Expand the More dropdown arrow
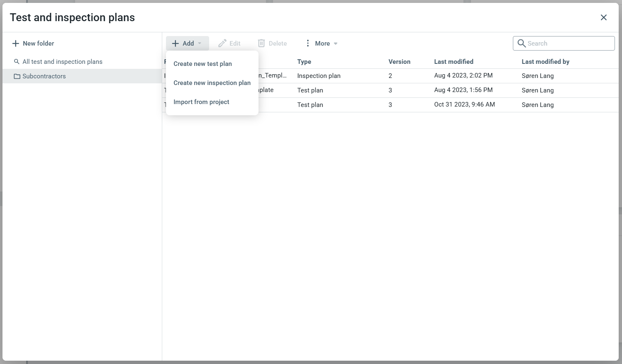The height and width of the screenshot is (364, 622). (x=336, y=44)
